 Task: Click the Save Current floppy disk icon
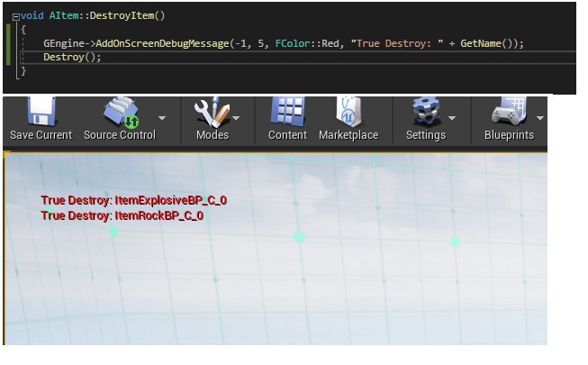(x=41, y=112)
